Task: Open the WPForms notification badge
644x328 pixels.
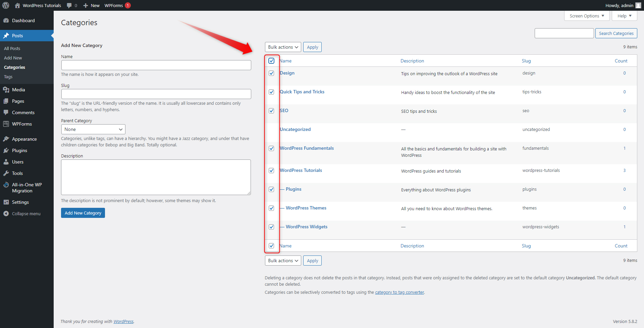Action: [128, 5]
